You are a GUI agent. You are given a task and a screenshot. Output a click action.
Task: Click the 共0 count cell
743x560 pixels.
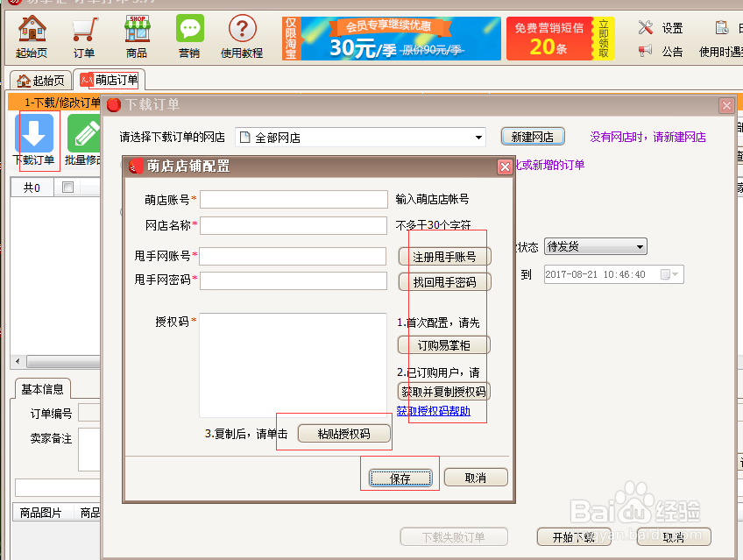coord(32,188)
